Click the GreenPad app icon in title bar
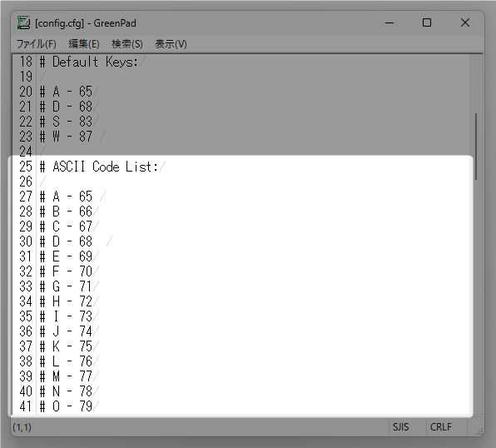Screen dimensions: 496x448 tap(23, 22)
